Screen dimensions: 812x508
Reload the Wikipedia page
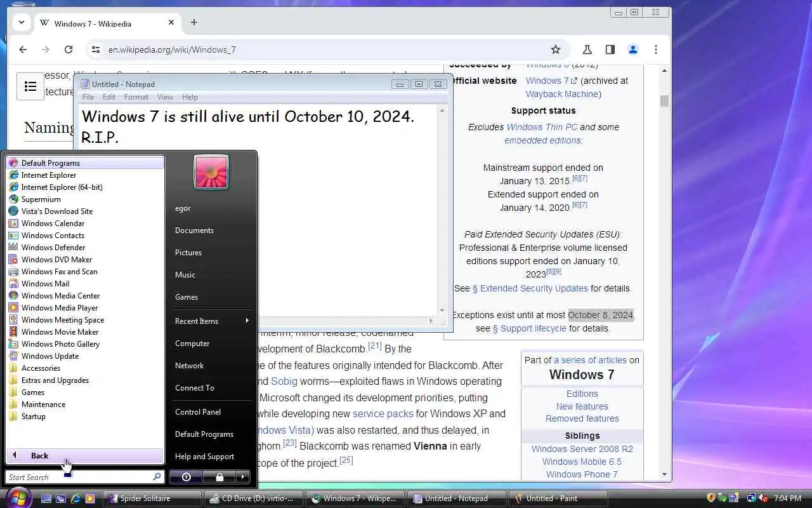coord(69,50)
